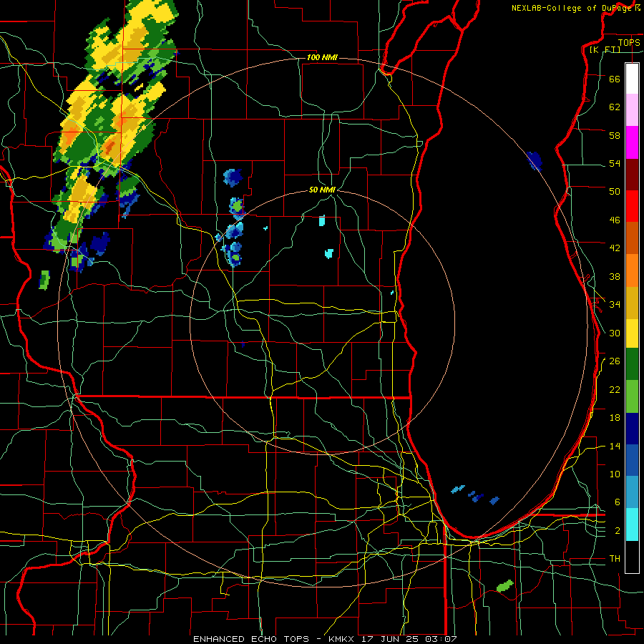Select the 58 legend value
The height and width of the screenshot is (644, 644).
[x=615, y=135]
